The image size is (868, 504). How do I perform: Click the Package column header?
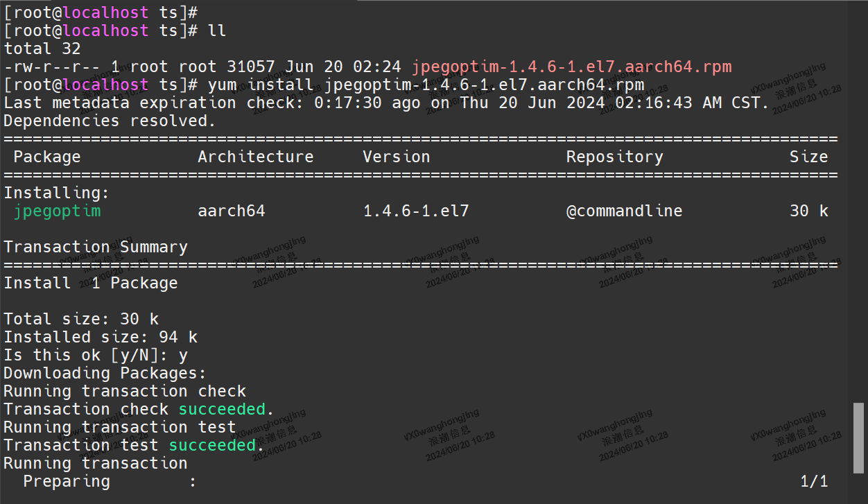coord(46,157)
